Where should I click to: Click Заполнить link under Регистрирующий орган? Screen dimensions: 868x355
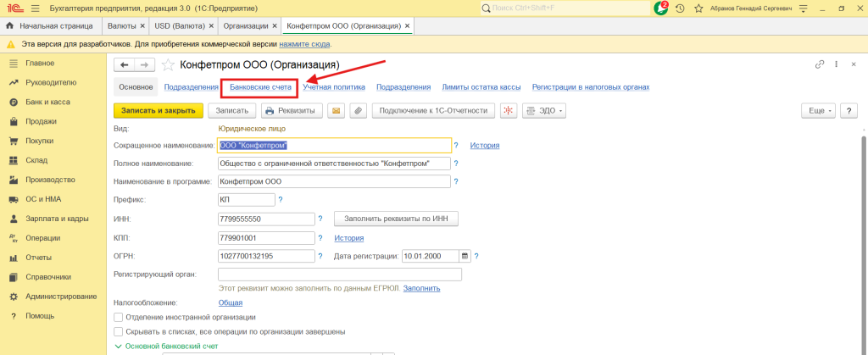[x=422, y=289]
